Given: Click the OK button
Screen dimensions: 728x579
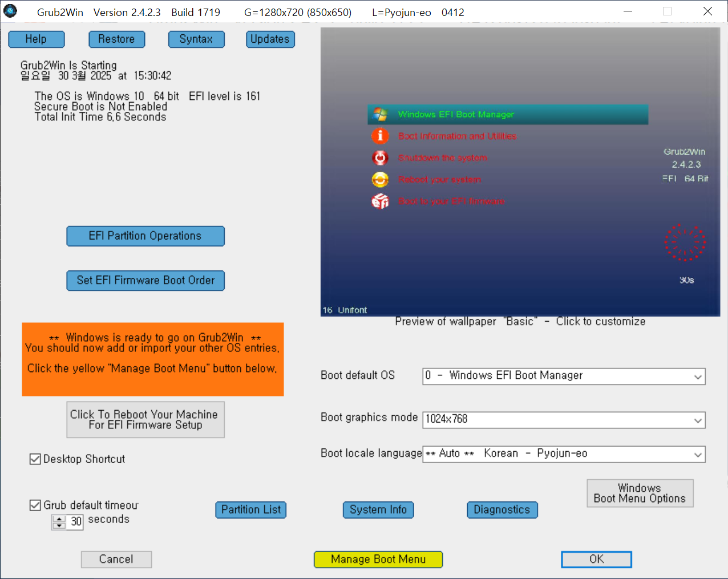Looking at the screenshot, I should [597, 560].
